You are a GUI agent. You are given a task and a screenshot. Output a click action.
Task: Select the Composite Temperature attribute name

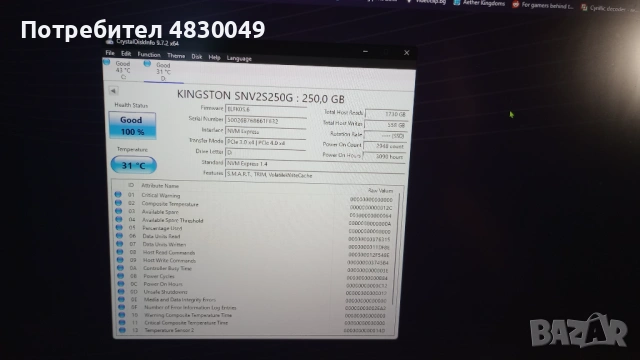[x=170, y=204]
